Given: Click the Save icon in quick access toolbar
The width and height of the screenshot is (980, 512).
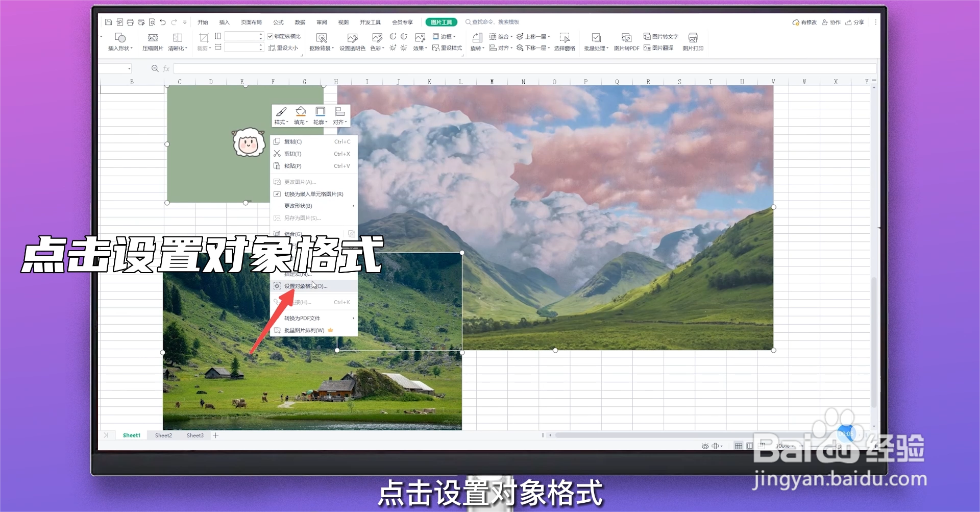Looking at the screenshot, I should 108,22.
